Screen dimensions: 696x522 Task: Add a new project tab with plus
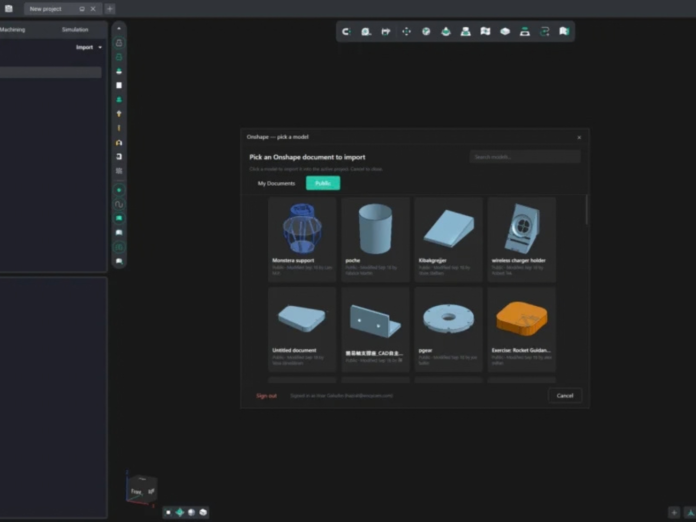click(110, 9)
